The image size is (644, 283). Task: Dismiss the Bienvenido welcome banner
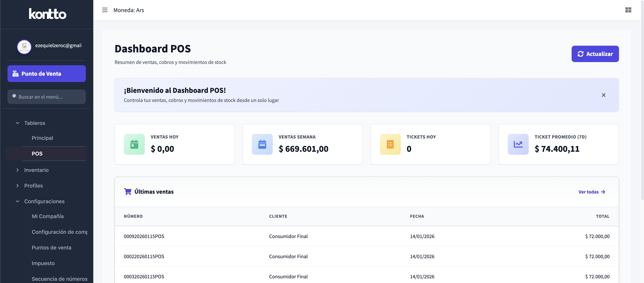[604, 95]
